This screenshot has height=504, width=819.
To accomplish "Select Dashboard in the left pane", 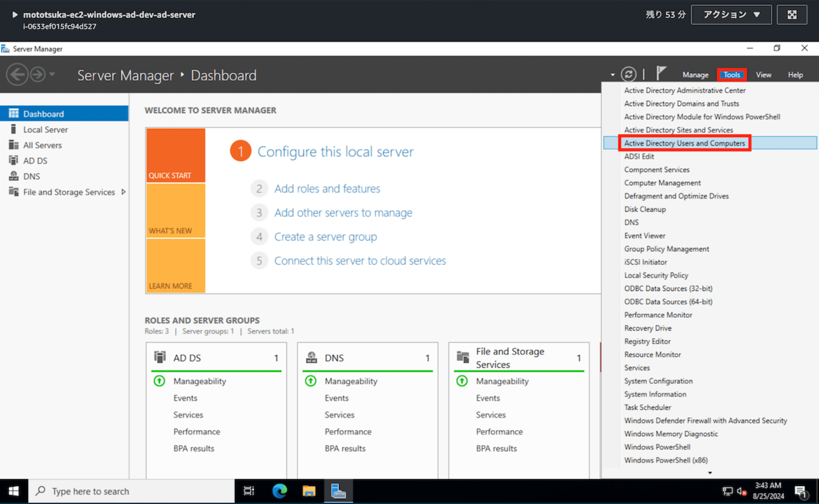I will [64, 113].
